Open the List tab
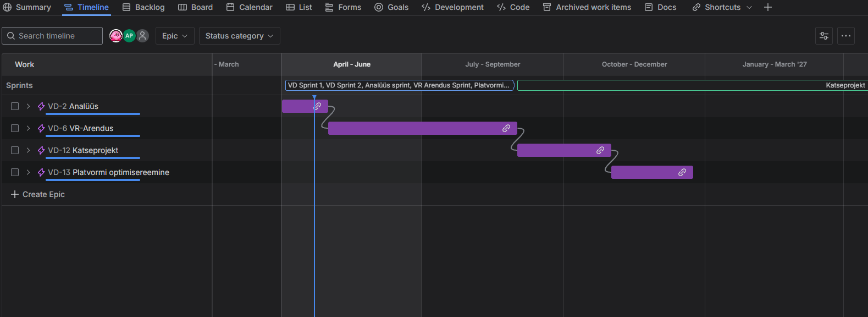The width and height of the screenshot is (868, 317). pos(298,7)
